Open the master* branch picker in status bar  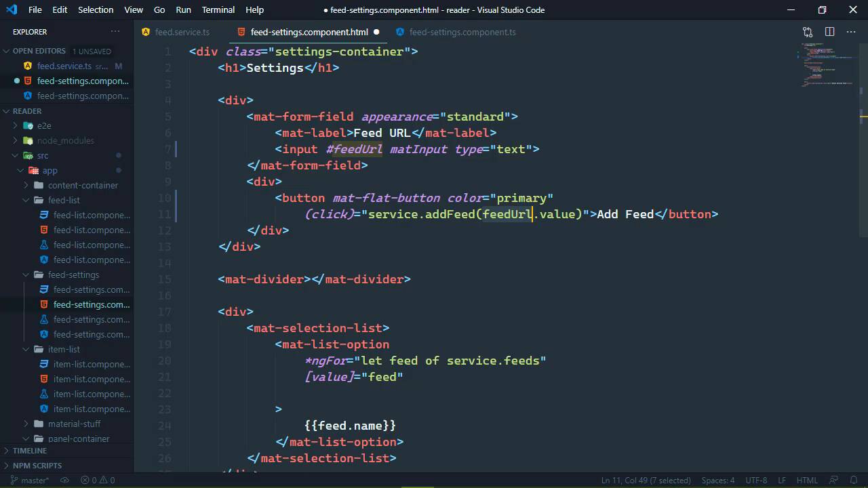tap(29, 480)
